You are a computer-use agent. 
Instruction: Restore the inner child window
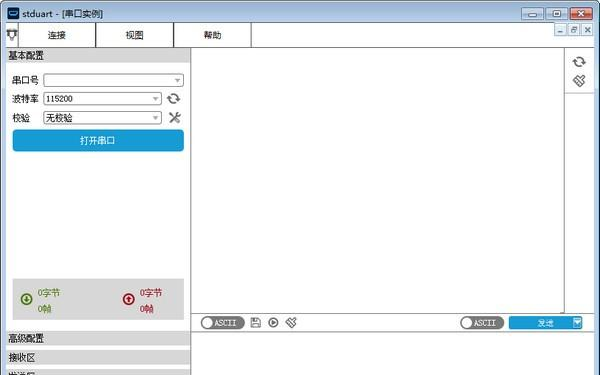(x=574, y=30)
